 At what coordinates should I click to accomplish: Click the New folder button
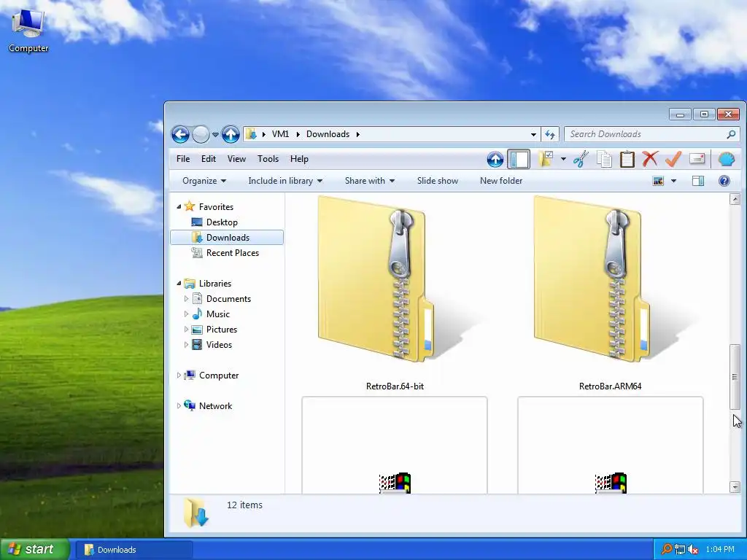pyautogui.click(x=500, y=181)
